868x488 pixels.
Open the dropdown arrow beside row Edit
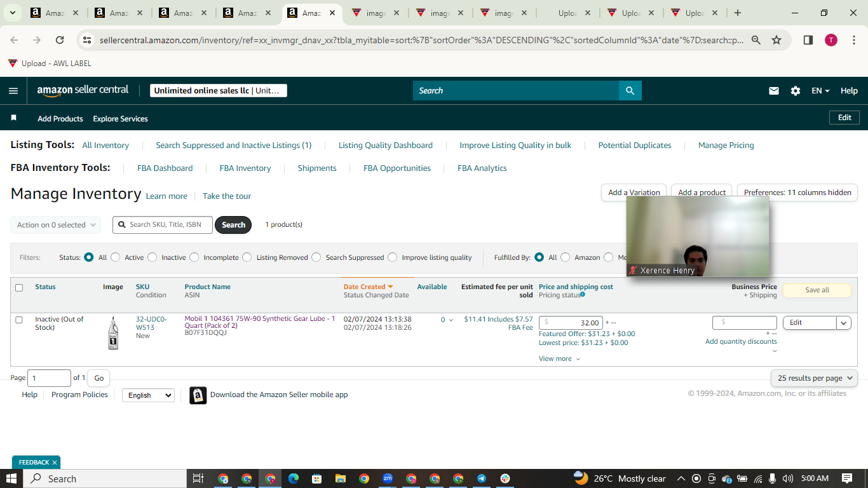(x=844, y=323)
